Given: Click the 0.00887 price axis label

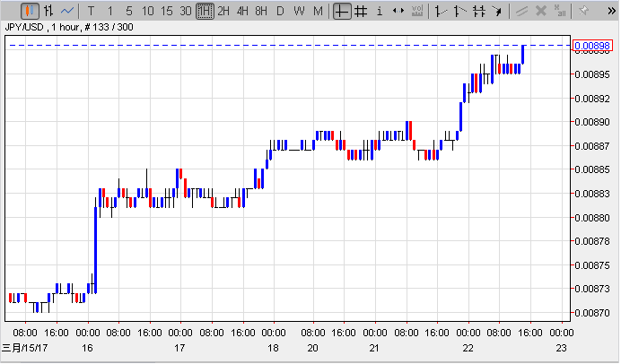Looking at the screenshot, I should (x=592, y=146).
